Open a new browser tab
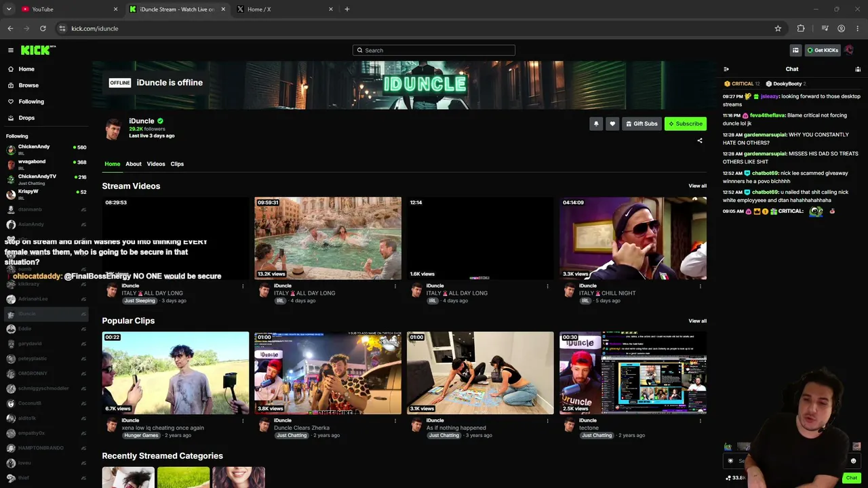The height and width of the screenshot is (488, 868). point(347,9)
